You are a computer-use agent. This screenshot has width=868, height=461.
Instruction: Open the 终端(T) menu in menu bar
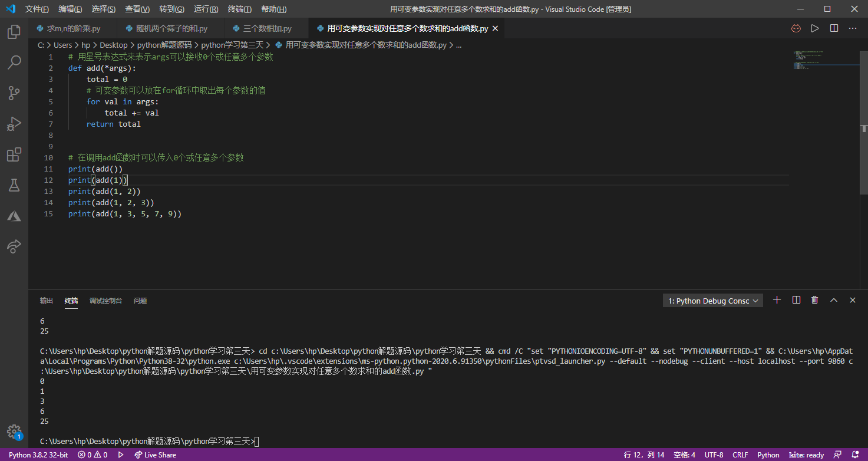pyautogui.click(x=239, y=9)
